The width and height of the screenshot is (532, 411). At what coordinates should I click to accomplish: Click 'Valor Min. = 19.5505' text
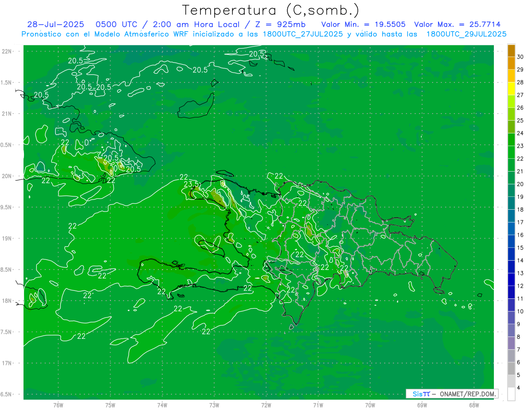(x=363, y=24)
